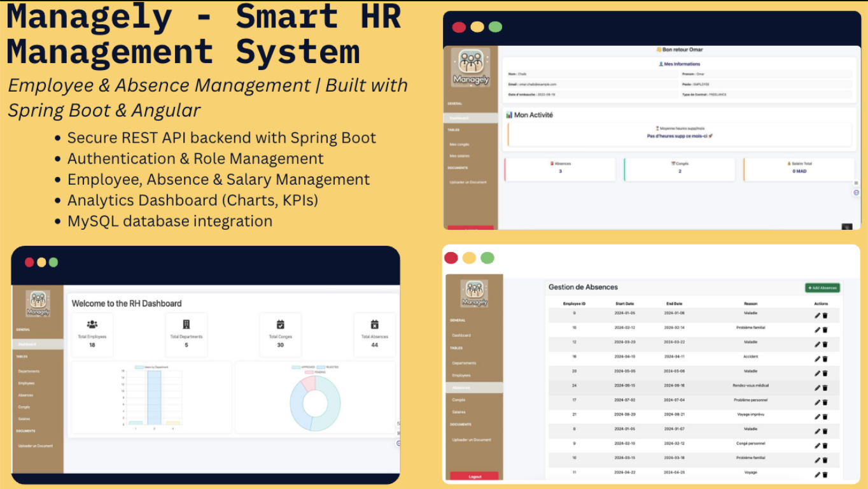Select the Total Employees people icon
868x489 pixels.
pyautogui.click(x=92, y=325)
